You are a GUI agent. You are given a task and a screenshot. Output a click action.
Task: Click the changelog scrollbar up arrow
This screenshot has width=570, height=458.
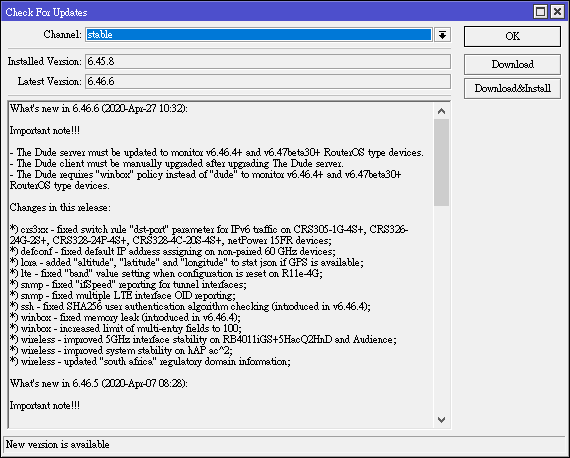[x=441, y=111]
